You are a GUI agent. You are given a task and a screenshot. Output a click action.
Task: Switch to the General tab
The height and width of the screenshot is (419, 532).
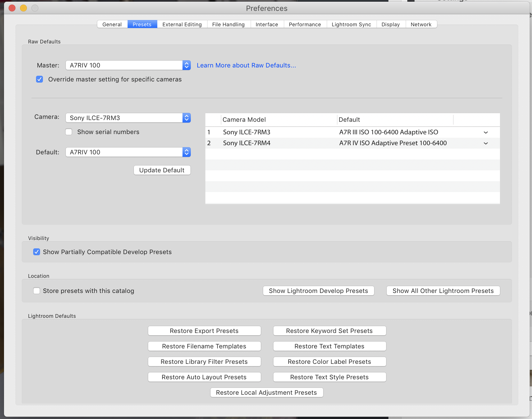click(x=112, y=24)
